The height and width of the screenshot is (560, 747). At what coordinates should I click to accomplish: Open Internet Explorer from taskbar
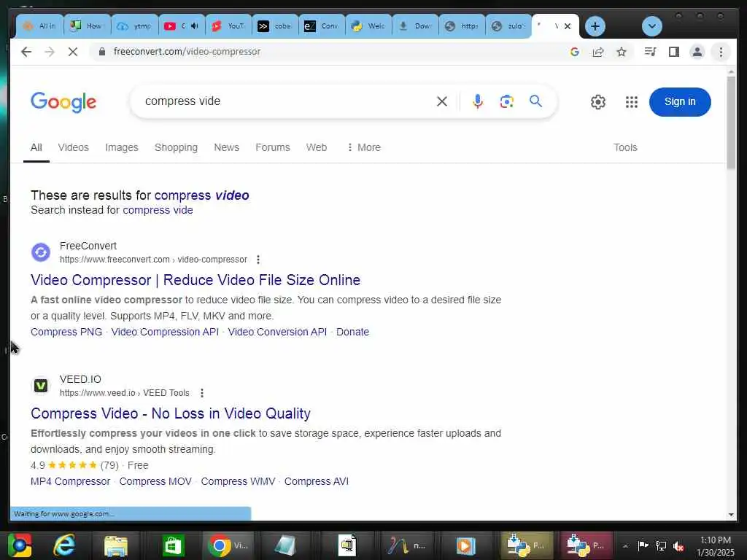tap(64, 545)
